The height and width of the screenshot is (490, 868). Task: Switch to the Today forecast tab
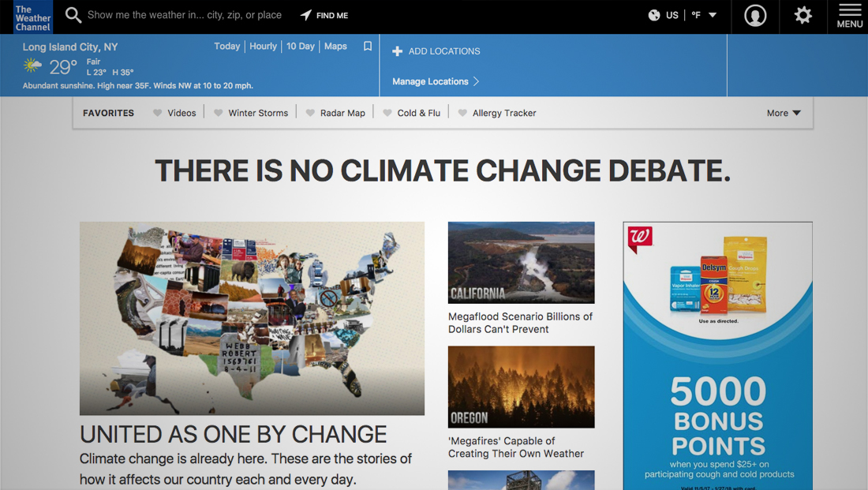(x=227, y=47)
